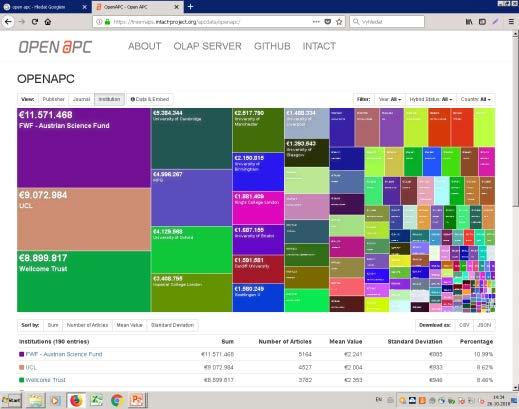The height and width of the screenshot is (409, 519).
Task: Click the King's College London tile
Action: (258, 208)
